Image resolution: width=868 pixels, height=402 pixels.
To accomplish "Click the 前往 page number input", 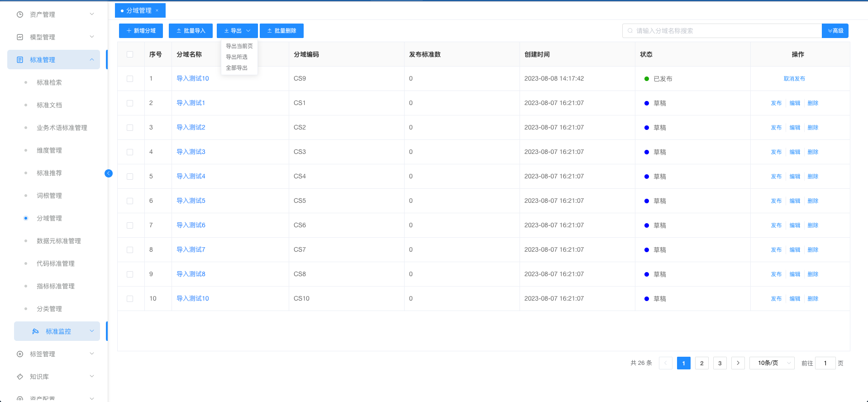I will click(x=825, y=363).
